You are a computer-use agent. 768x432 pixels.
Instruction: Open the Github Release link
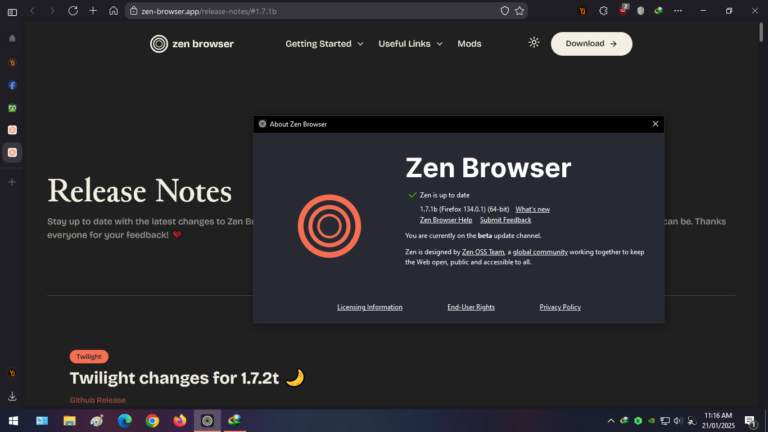[97, 400]
